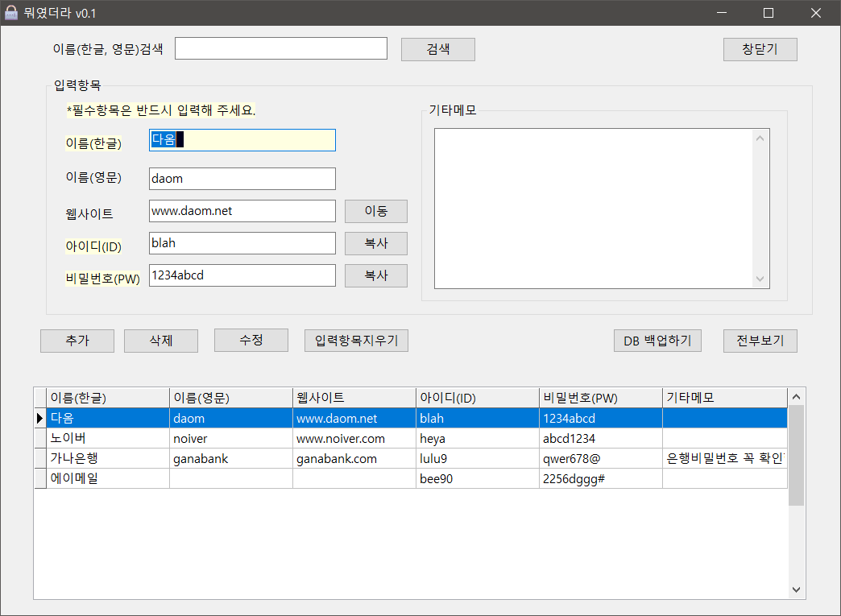Image resolution: width=841 pixels, height=616 pixels.
Task: Click the ganabank cell in English name column
Action: 231,459
